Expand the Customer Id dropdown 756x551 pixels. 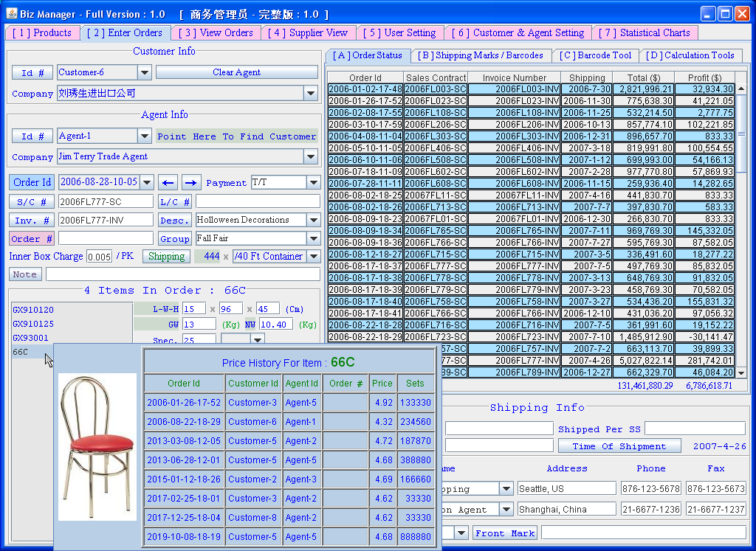[x=145, y=72]
